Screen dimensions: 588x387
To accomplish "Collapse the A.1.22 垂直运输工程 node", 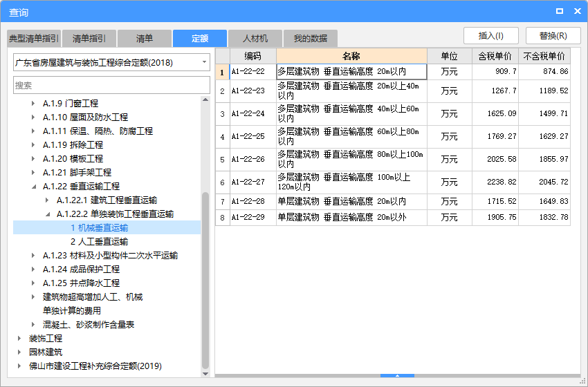I will [x=34, y=187].
